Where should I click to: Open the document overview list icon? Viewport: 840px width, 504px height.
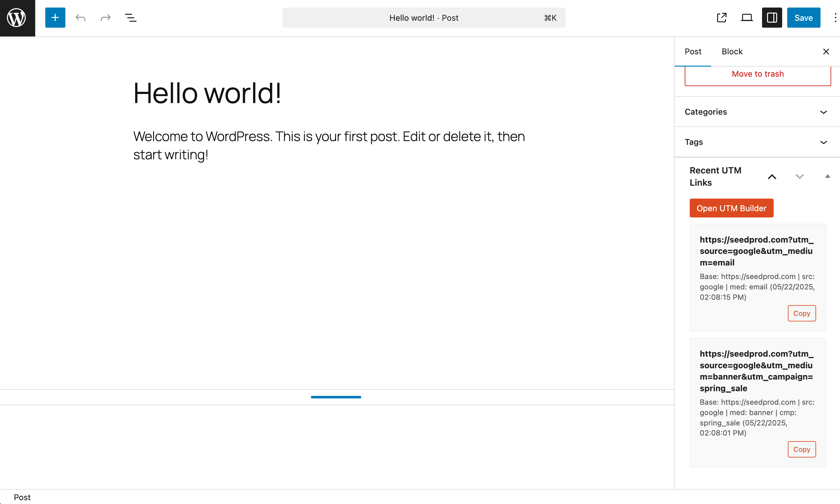click(130, 18)
